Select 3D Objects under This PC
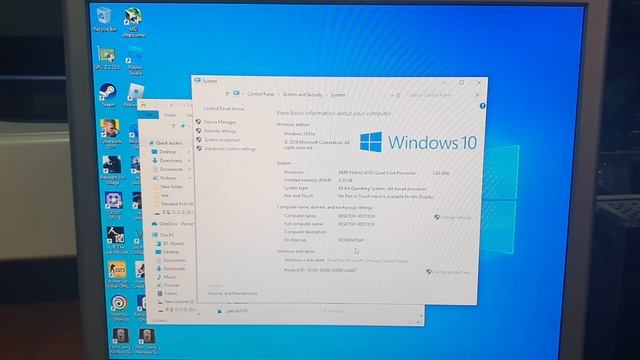The height and width of the screenshot is (360, 640). tap(173, 244)
